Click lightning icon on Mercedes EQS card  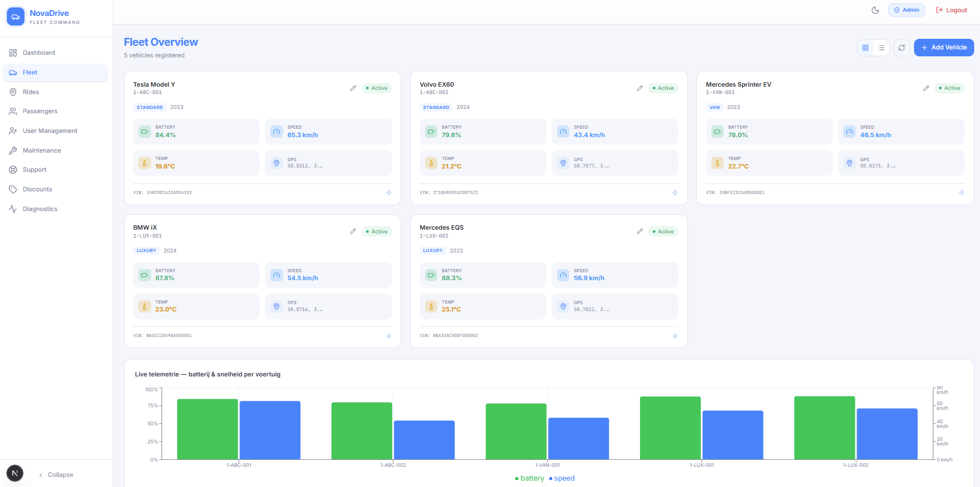[675, 336]
